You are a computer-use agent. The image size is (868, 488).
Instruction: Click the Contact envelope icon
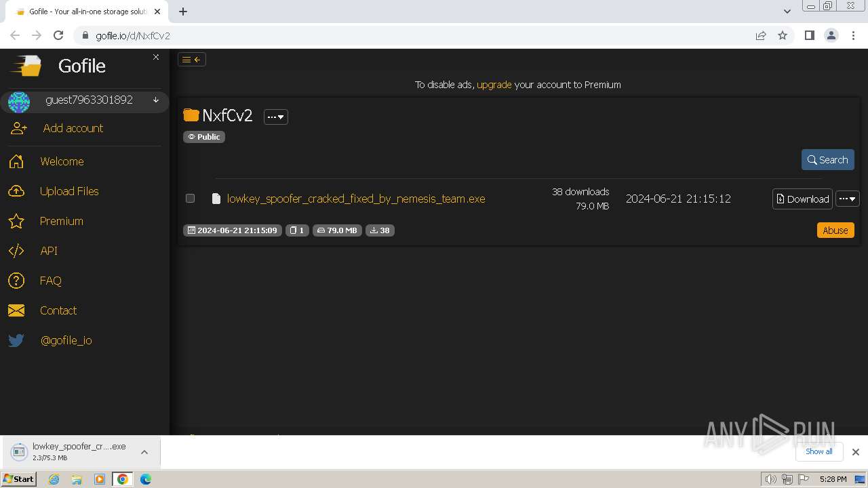point(16,310)
